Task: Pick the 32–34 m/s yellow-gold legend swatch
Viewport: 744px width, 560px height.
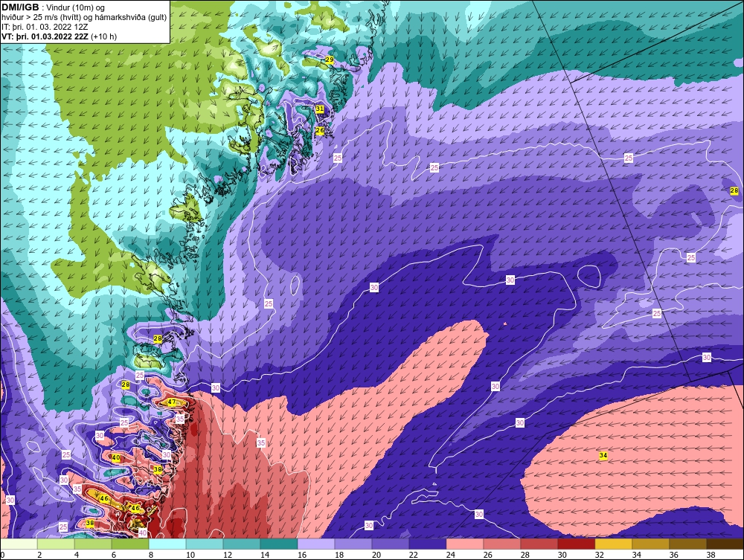Action: (x=614, y=544)
